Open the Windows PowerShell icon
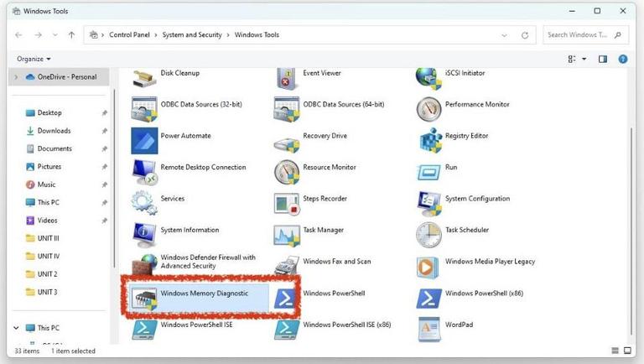644x364 pixels. click(285, 299)
